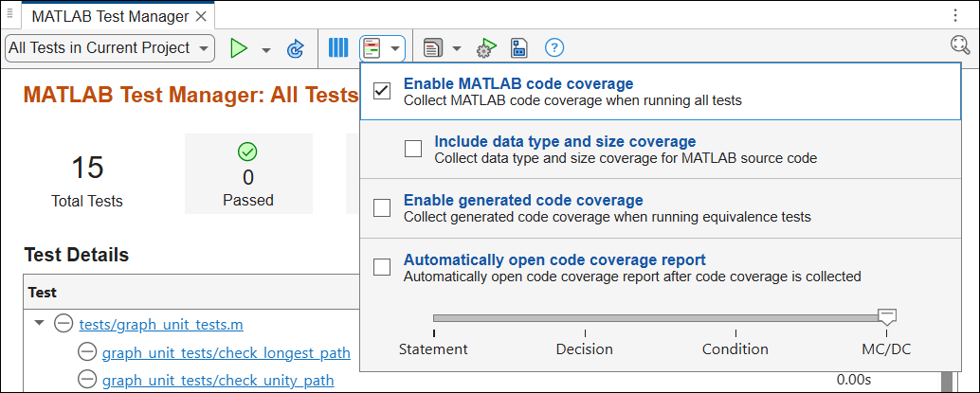
Task: Set coverage slider to Statement
Action: (x=434, y=348)
